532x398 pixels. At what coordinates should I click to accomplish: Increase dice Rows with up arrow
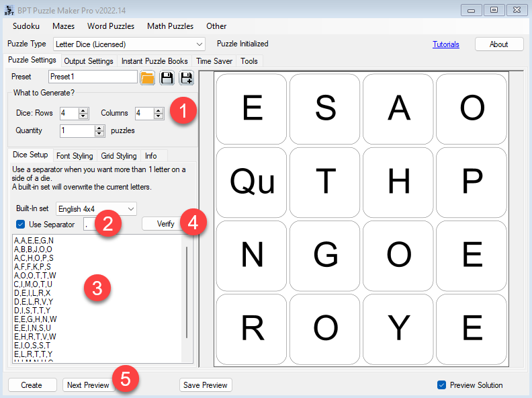point(83,110)
